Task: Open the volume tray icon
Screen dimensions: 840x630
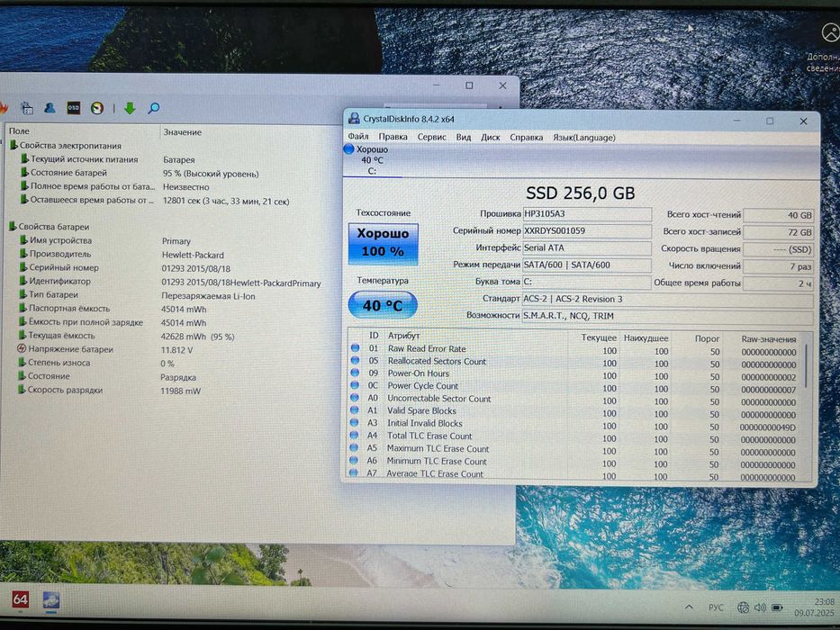Action: point(760,607)
